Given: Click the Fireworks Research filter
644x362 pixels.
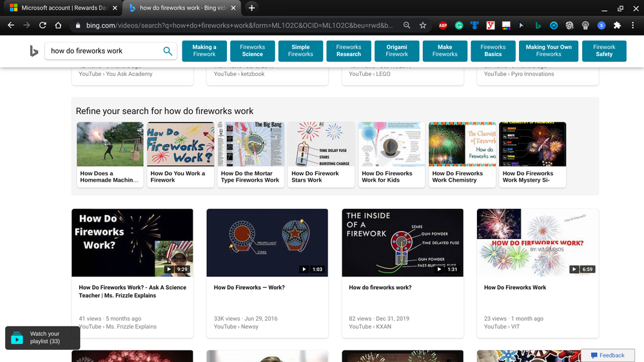Looking at the screenshot, I should 349,51.
